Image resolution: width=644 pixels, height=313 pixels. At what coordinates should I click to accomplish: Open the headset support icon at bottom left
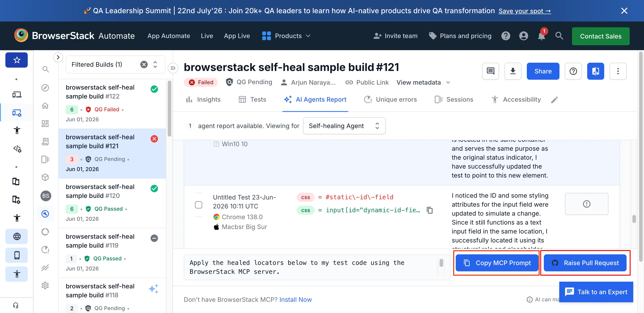point(16,305)
